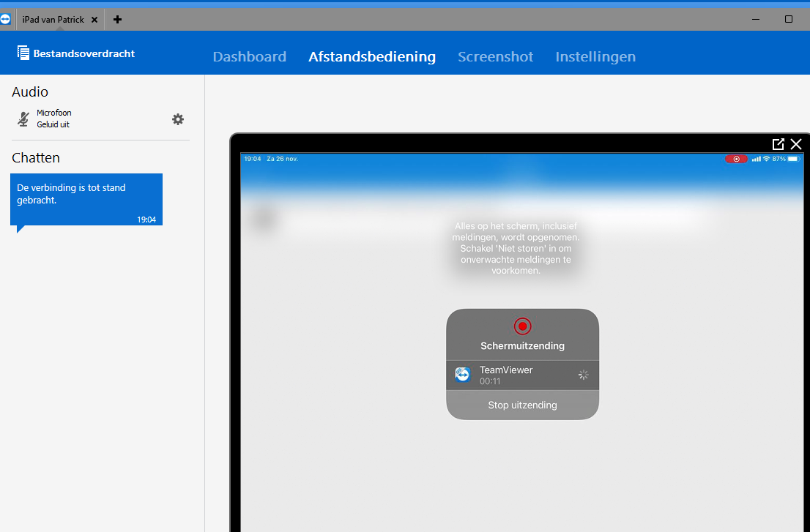Open Bestandsoverdracht file transfer
This screenshot has width=810, height=532.
pos(76,53)
